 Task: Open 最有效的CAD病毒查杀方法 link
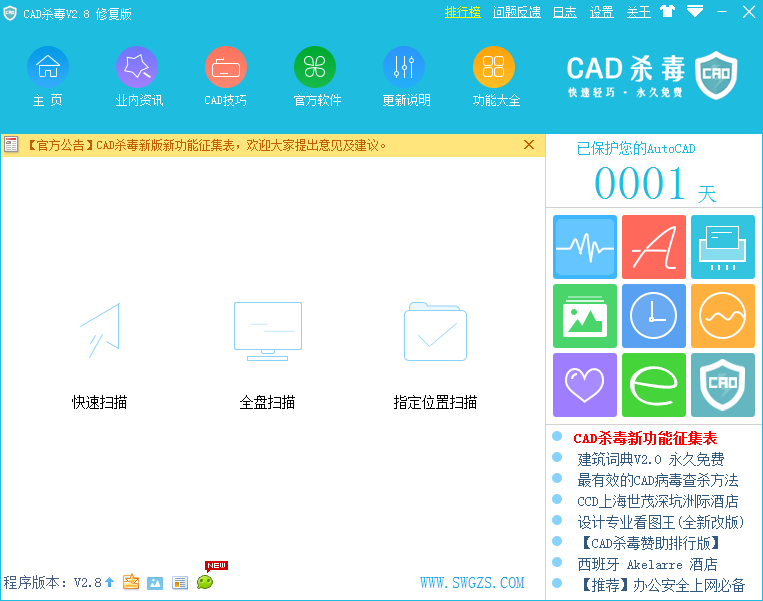658,480
